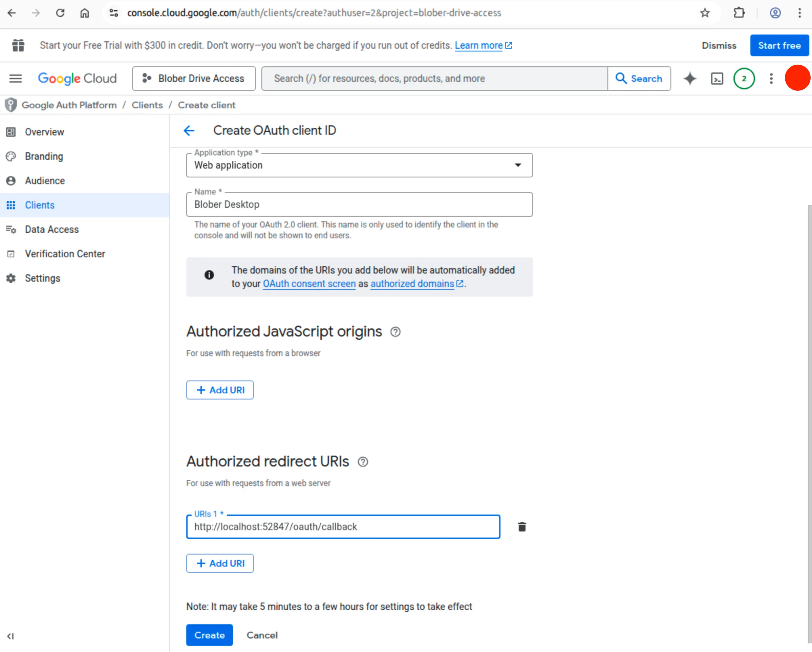Collapse the sidebar with the bottom-left chevron
The width and height of the screenshot is (812, 652).
tap(10, 636)
